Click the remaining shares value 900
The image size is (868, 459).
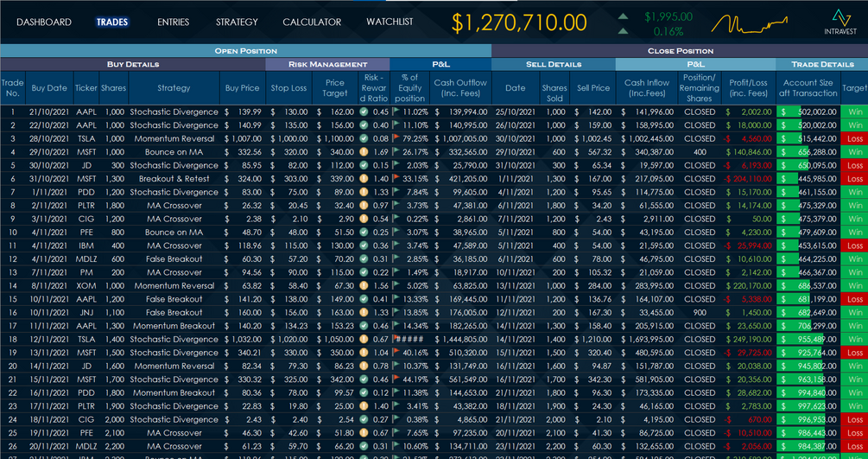click(x=700, y=313)
